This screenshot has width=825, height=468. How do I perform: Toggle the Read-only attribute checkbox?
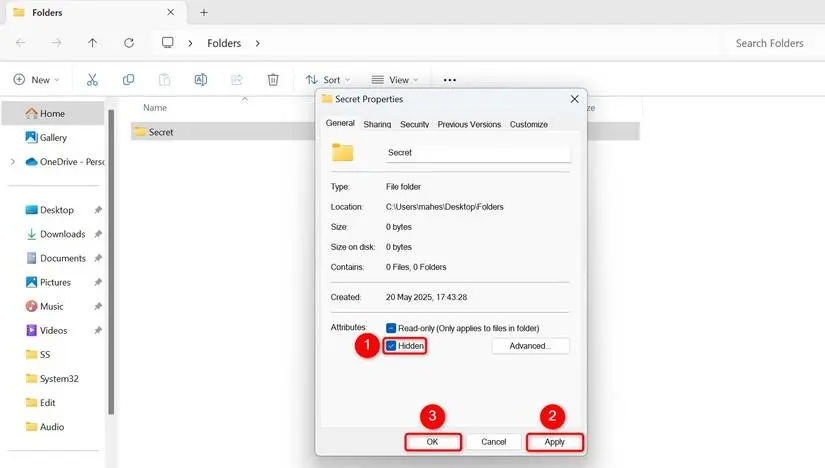click(391, 328)
